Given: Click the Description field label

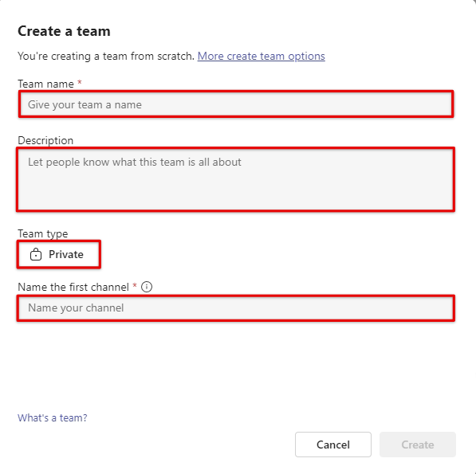Looking at the screenshot, I should tap(45, 140).
